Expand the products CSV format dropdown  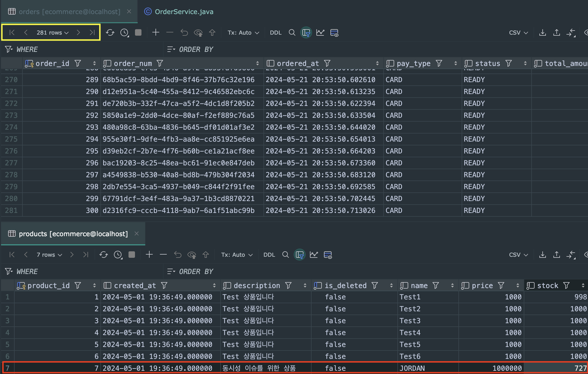(518, 255)
